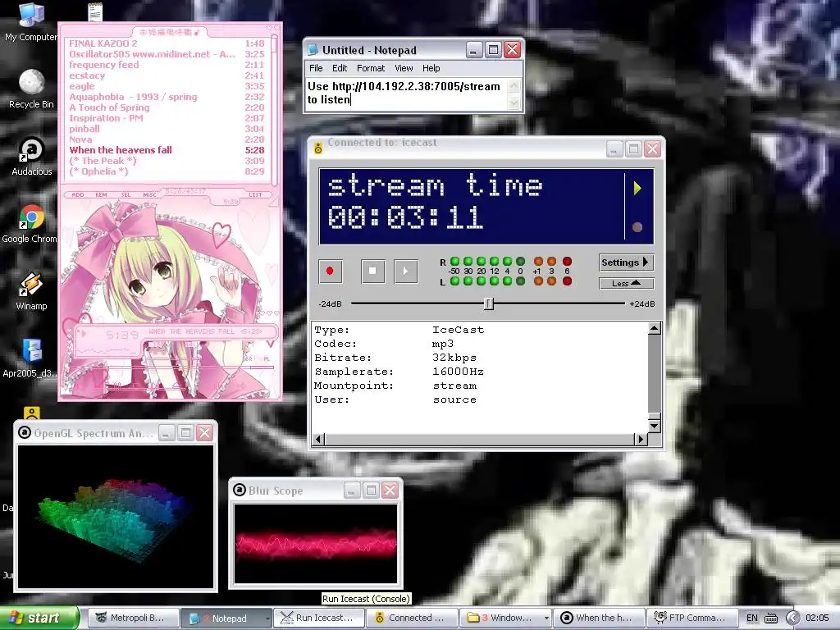Open the Notepad taskbar group

[225, 618]
